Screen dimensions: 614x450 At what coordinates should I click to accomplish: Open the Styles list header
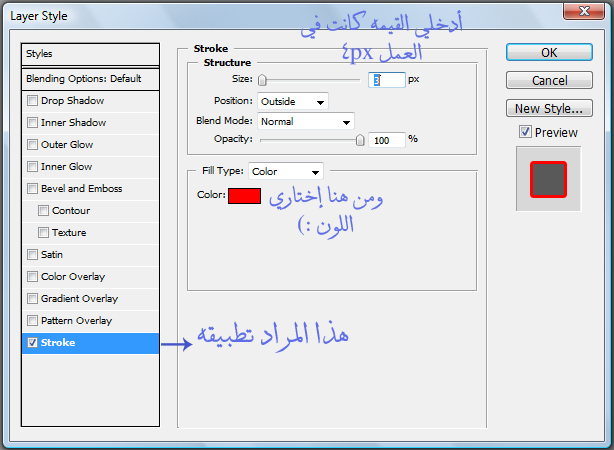(x=90, y=54)
